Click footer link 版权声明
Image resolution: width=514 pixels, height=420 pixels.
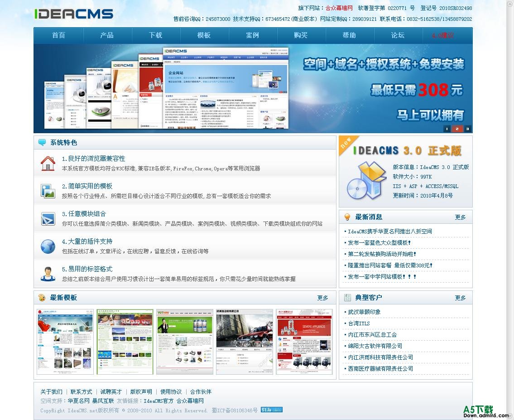pos(141,391)
